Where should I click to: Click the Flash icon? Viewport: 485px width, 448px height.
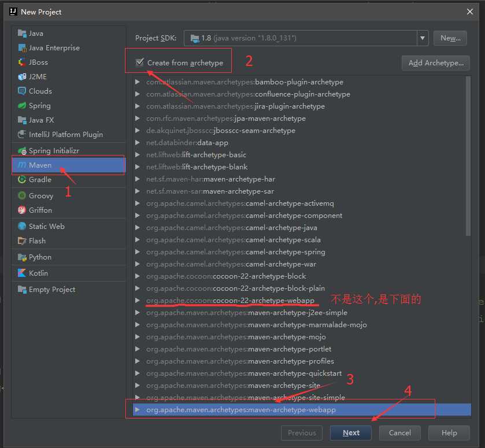(x=22, y=240)
